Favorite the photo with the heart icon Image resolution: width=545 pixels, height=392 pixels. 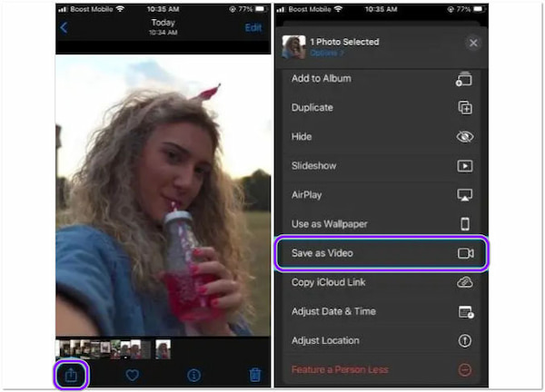point(132,374)
